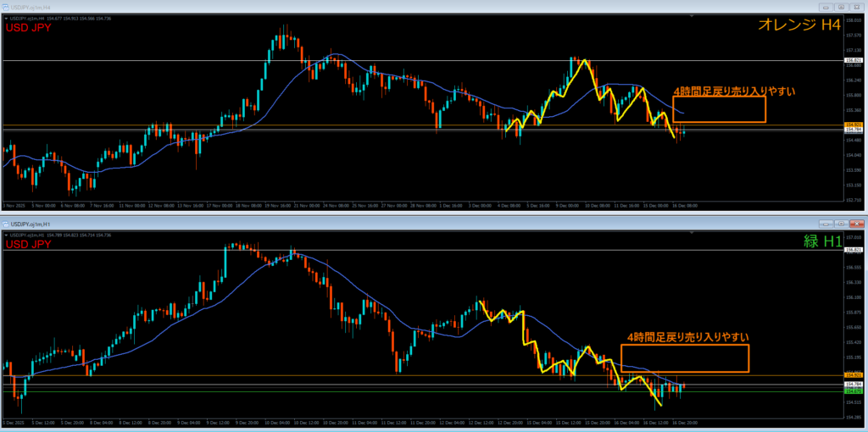
Task: Click 16 Dec 12:00 on the H1 time axis
Action: tap(657, 423)
